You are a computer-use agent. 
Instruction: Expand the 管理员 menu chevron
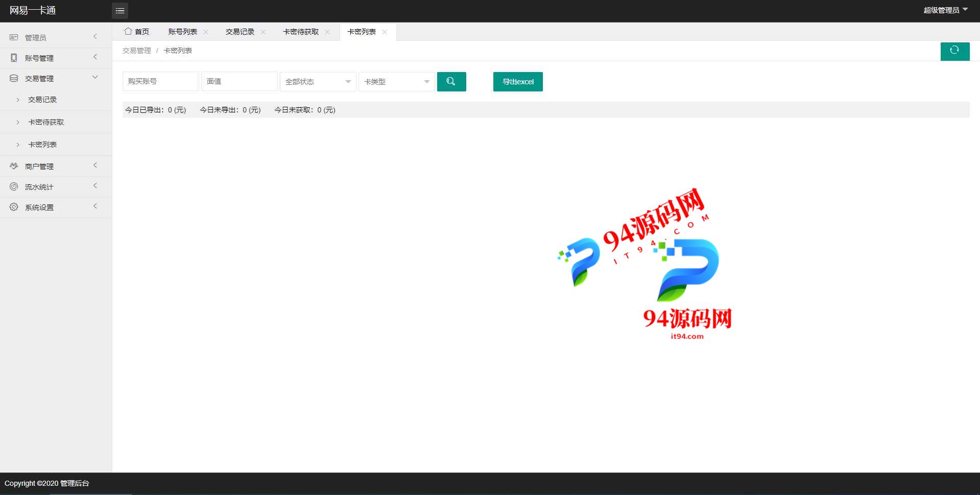(x=95, y=36)
